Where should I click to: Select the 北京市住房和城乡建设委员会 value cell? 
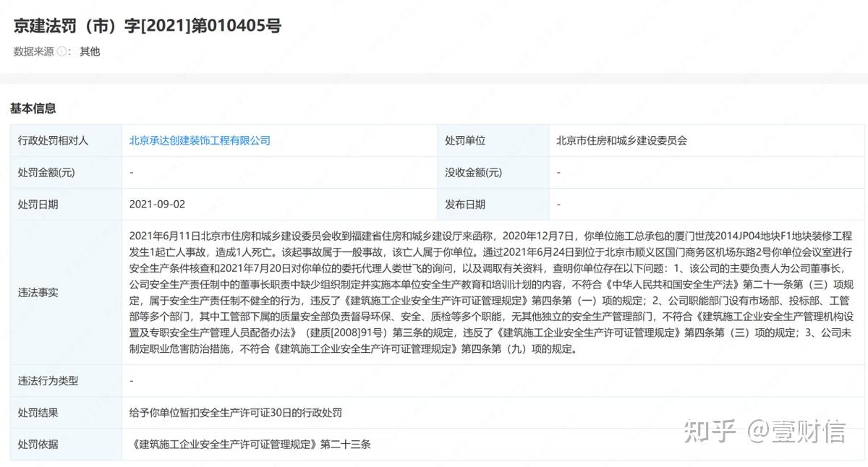[621, 140]
